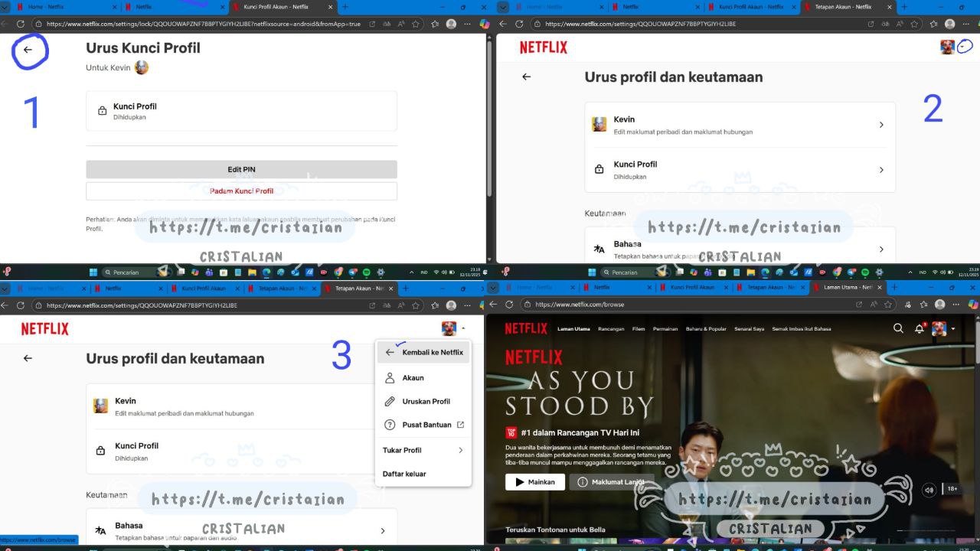Toggle account menu caret in window labeled 3
Screen dimensions: 980x551
463,329
